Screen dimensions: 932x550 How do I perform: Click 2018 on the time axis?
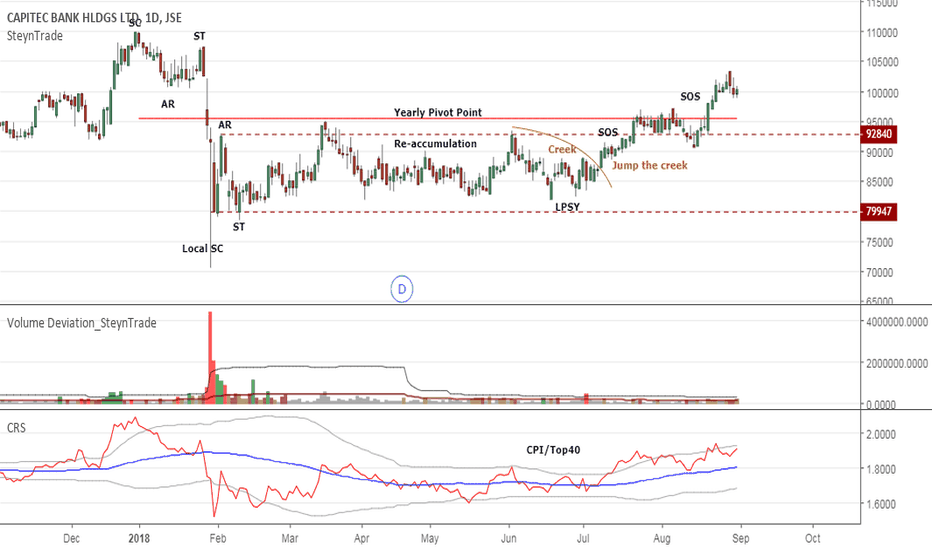tap(139, 538)
